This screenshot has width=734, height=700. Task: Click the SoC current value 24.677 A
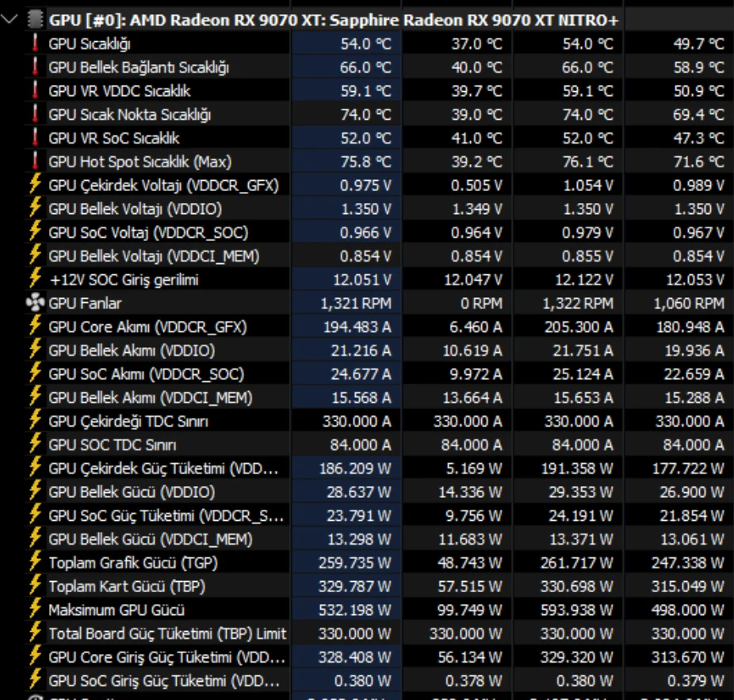coord(361,374)
